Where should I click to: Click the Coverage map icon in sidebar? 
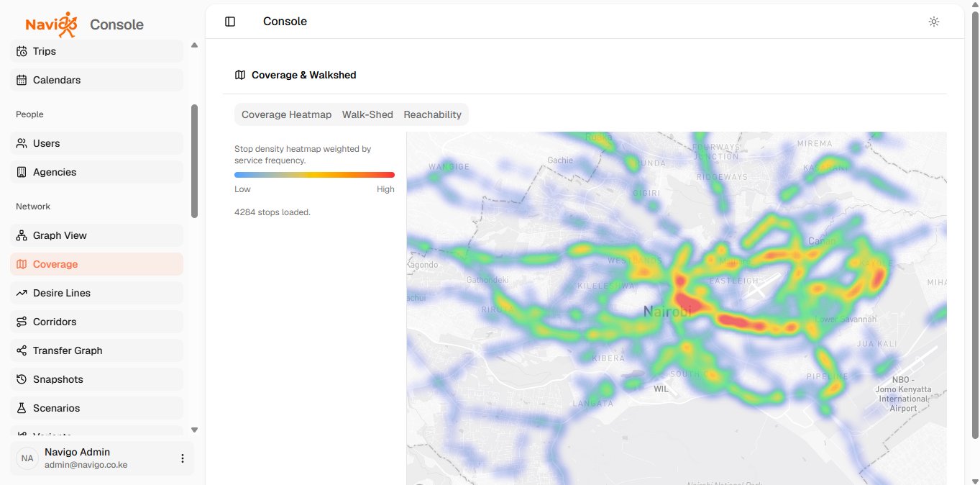(x=22, y=264)
